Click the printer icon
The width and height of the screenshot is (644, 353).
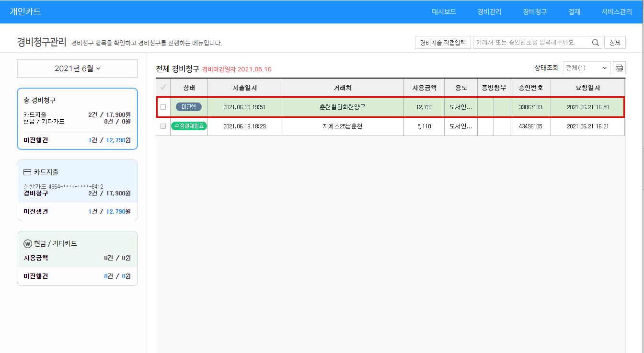[x=619, y=68]
